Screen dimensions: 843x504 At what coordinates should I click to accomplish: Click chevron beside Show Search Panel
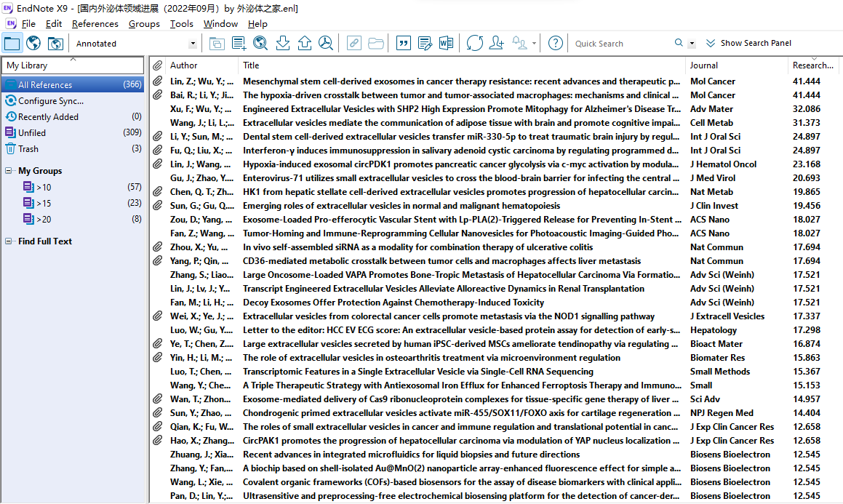click(x=710, y=43)
